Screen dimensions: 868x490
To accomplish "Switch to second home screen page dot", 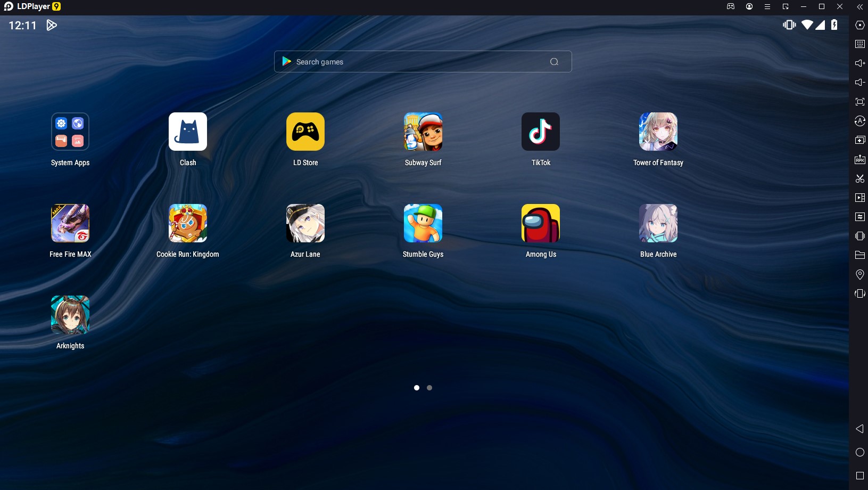I will pos(429,388).
